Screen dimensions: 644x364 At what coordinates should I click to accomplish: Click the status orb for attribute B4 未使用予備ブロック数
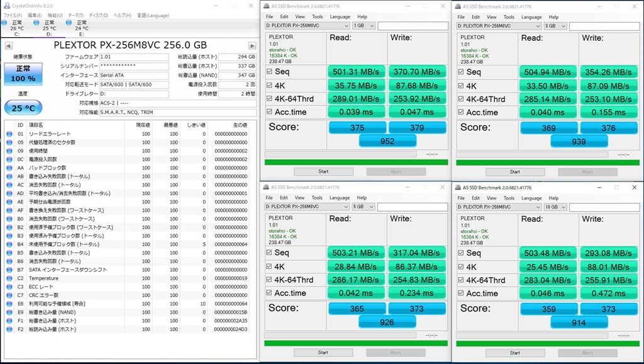[x=9, y=244]
